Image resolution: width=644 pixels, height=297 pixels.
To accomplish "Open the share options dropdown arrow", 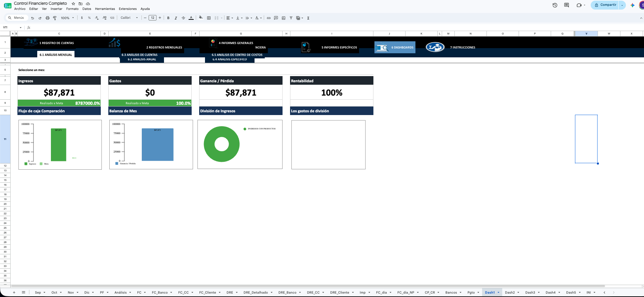I will [622, 5].
